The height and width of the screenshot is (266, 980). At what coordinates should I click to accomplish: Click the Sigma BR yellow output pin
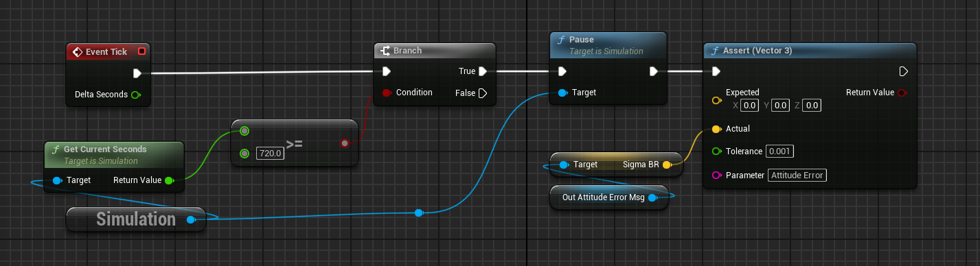tap(666, 165)
